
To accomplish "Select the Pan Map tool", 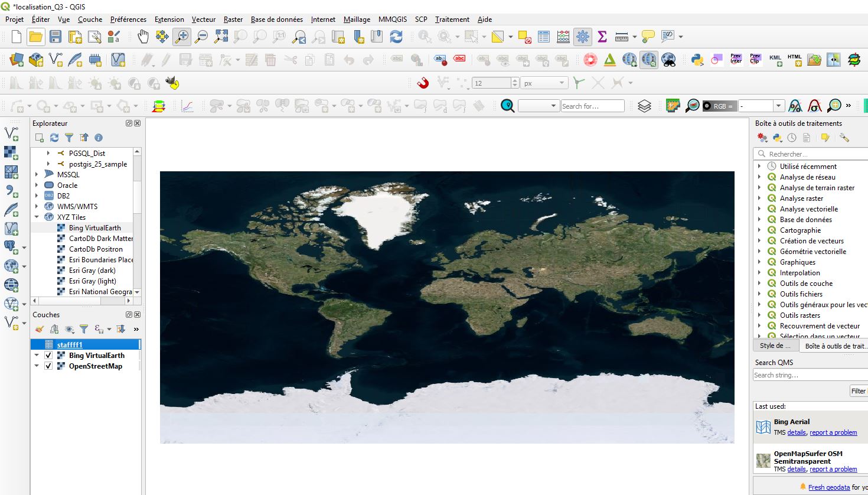I will [x=142, y=36].
